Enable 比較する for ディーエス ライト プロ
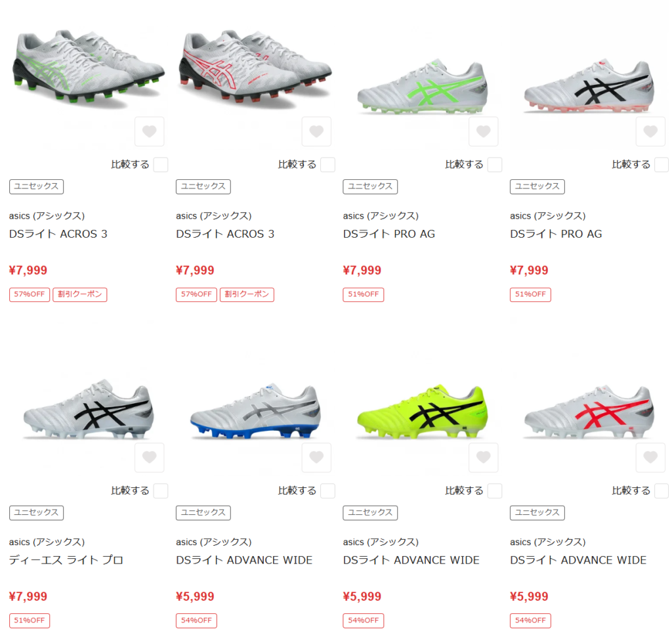The width and height of the screenshot is (672, 637). click(161, 491)
